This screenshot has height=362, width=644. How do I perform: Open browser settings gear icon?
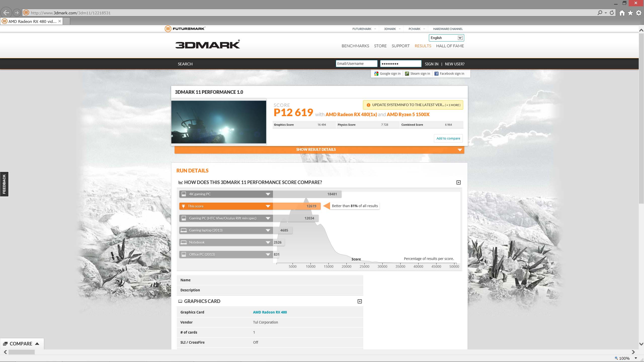point(639,13)
